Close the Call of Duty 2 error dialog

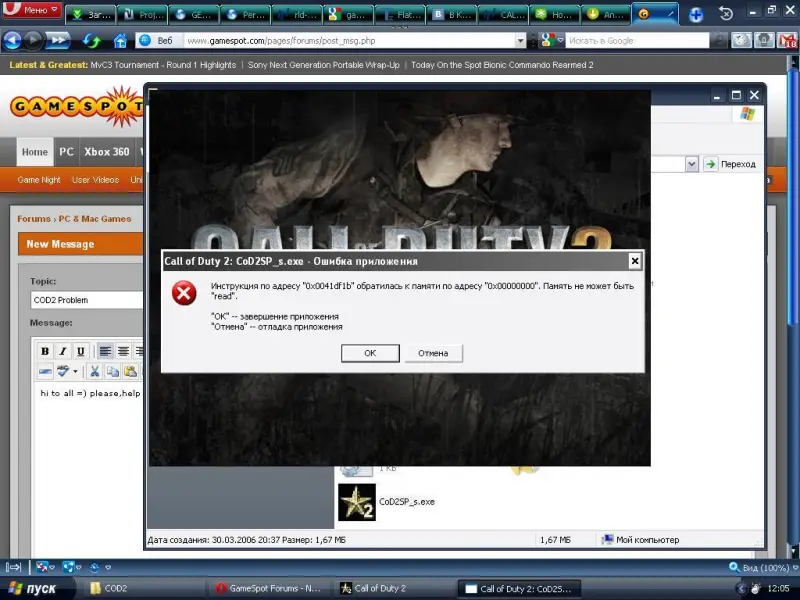pos(634,261)
